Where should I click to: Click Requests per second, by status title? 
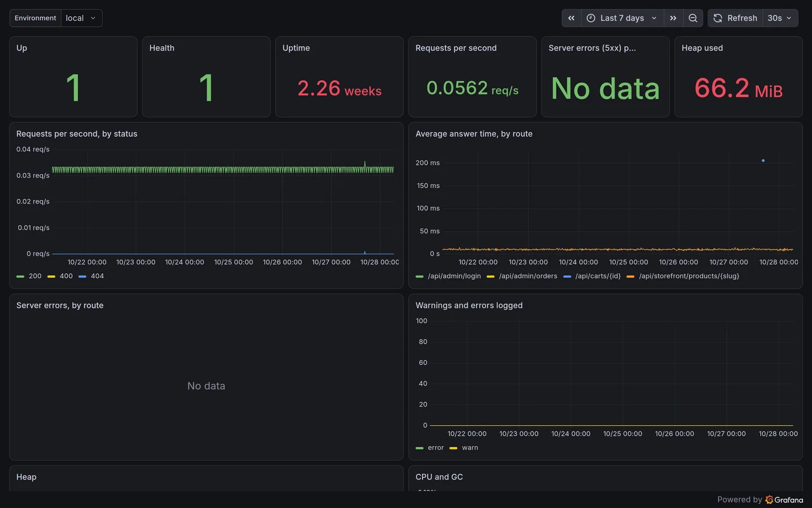tap(77, 134)
